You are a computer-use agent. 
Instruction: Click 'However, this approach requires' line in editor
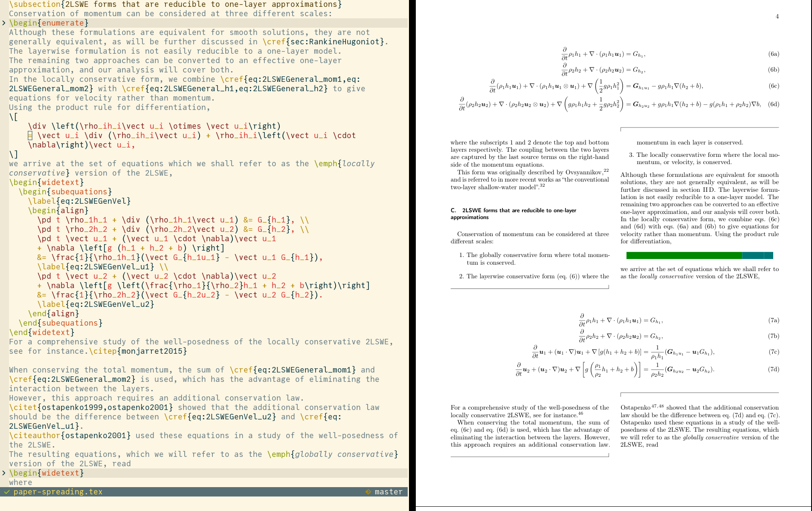(157, 398)
